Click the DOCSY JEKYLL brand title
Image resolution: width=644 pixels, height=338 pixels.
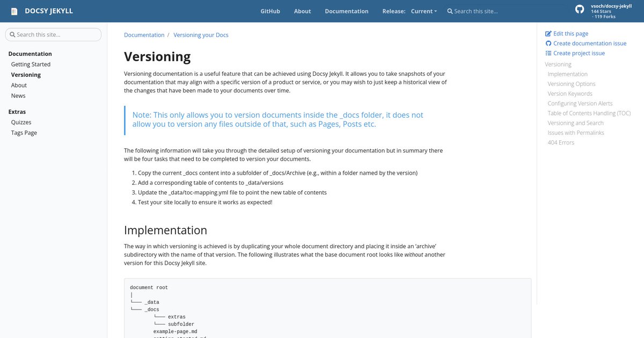(x=49, y=11)
